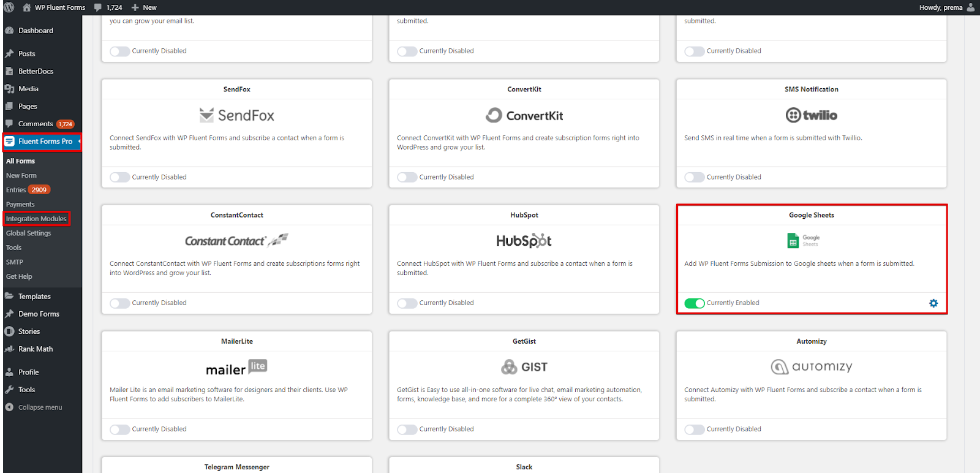Click the Fluent Forms Pro icon
This screenshot has width=980, height=473.
point(10,142)
